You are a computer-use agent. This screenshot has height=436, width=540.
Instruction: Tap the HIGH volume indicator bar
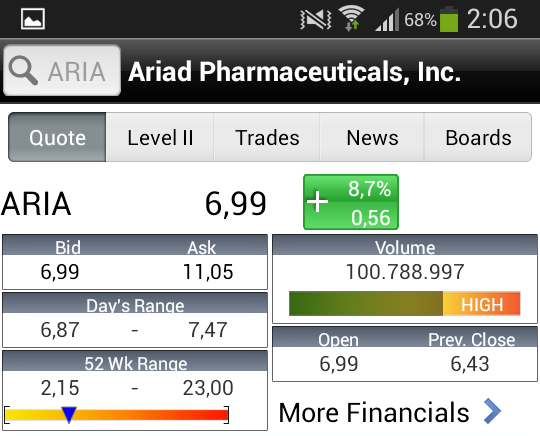pyautogui.click(x=405, y=303)
